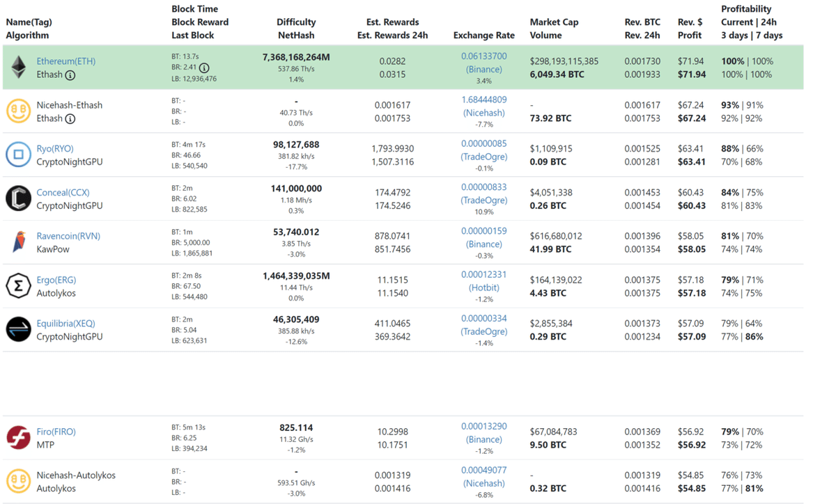Click the Firo coin logo icon
836x504 pixels.
(18, 438)
